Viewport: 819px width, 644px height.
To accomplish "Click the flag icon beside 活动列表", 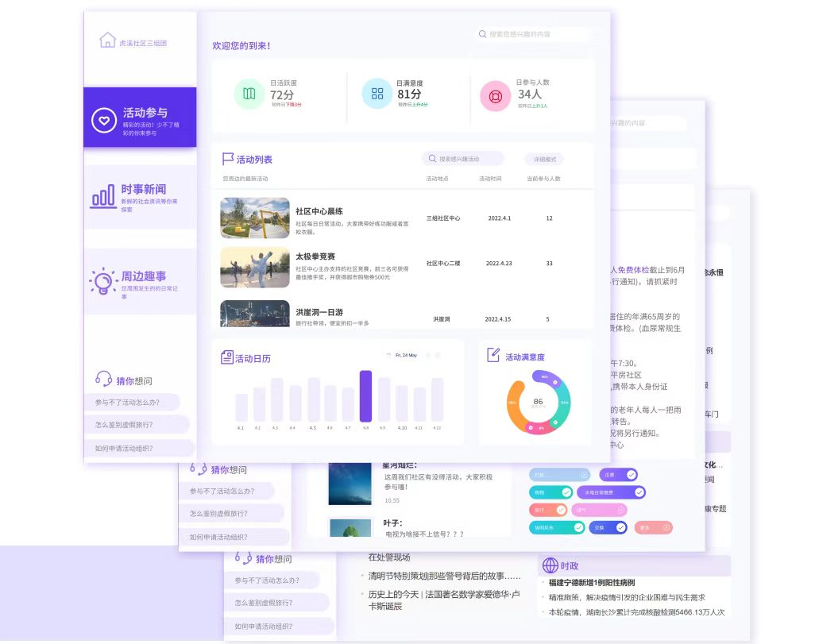I will tap(228, 159).
